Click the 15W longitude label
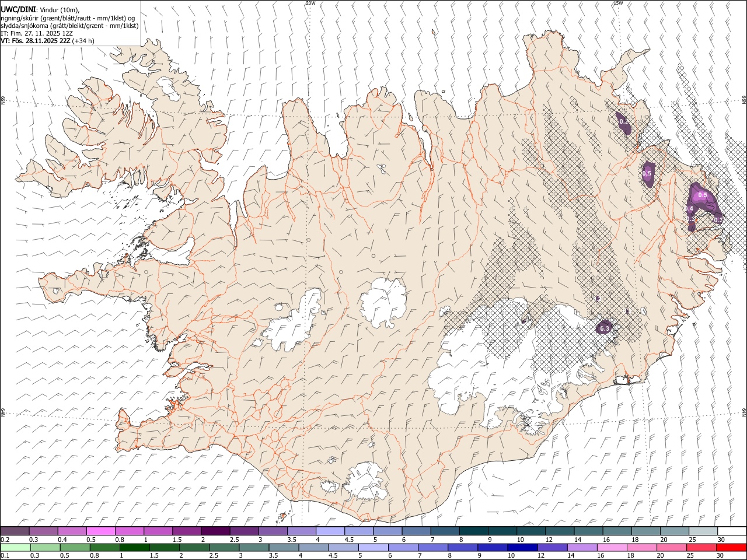Screen dimensions: 747x560 pos(619,3)
